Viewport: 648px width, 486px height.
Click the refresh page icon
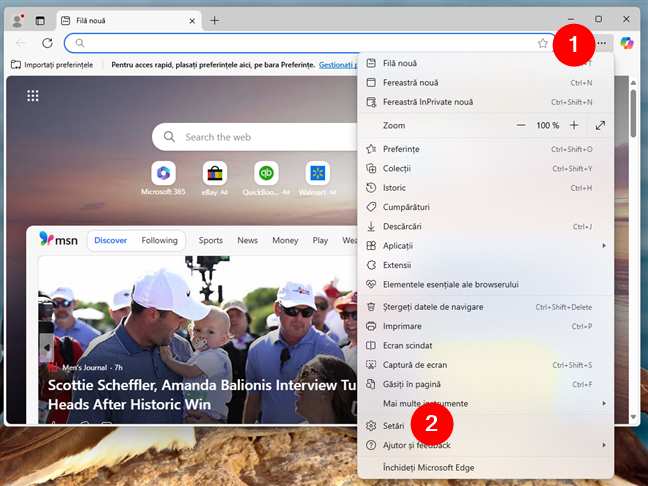pos(48,43)
